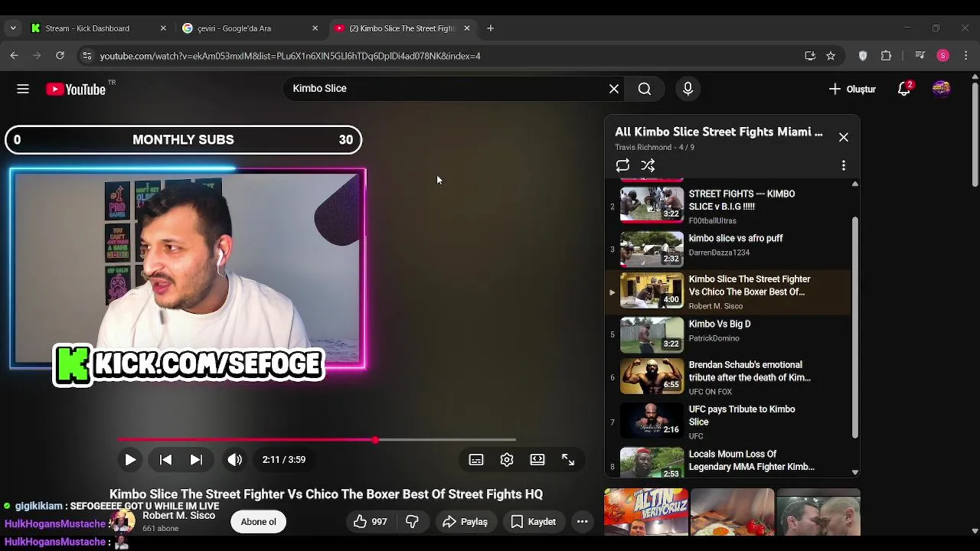Start voice search with the microphone
The image size is (980, 551).
coord(688,89)
